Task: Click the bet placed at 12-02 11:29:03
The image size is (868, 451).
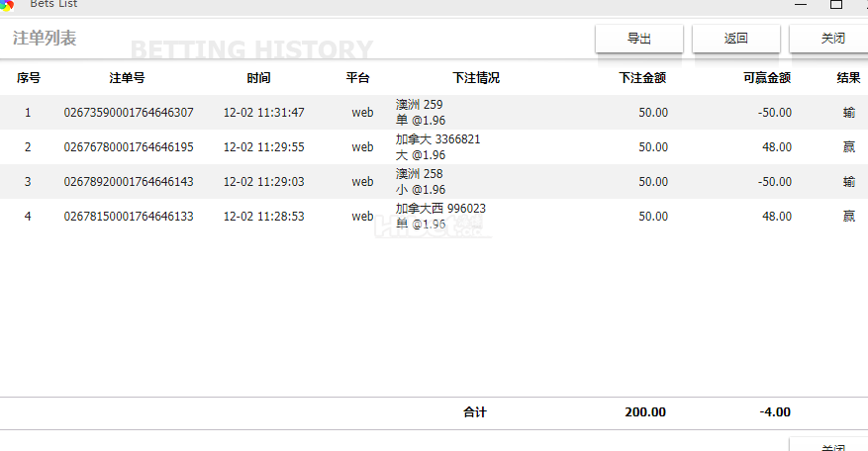Action: click(263, 182)
